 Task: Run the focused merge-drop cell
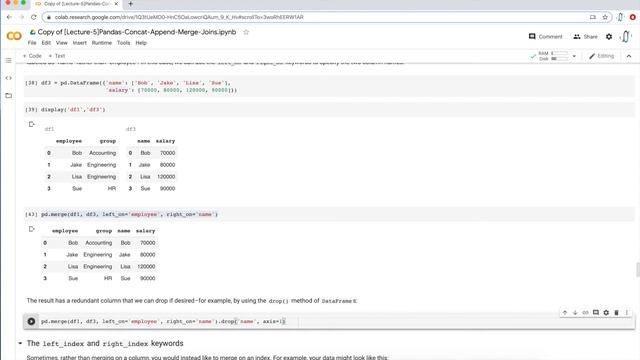(31, 322)
